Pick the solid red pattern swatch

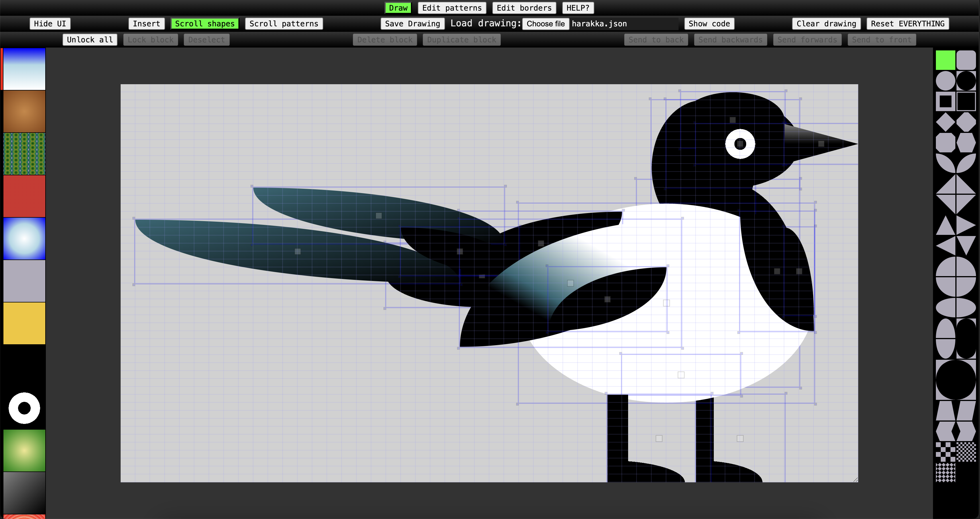(24, 196)
